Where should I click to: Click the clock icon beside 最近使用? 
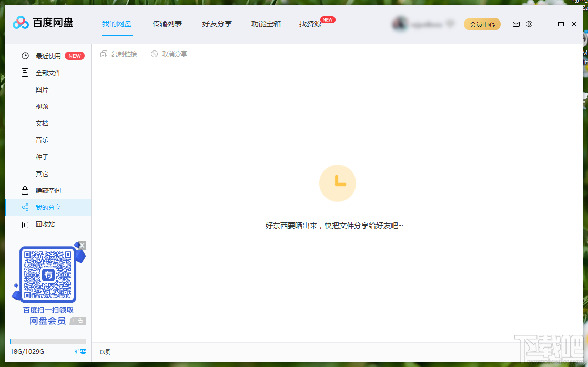pos(25,56)
